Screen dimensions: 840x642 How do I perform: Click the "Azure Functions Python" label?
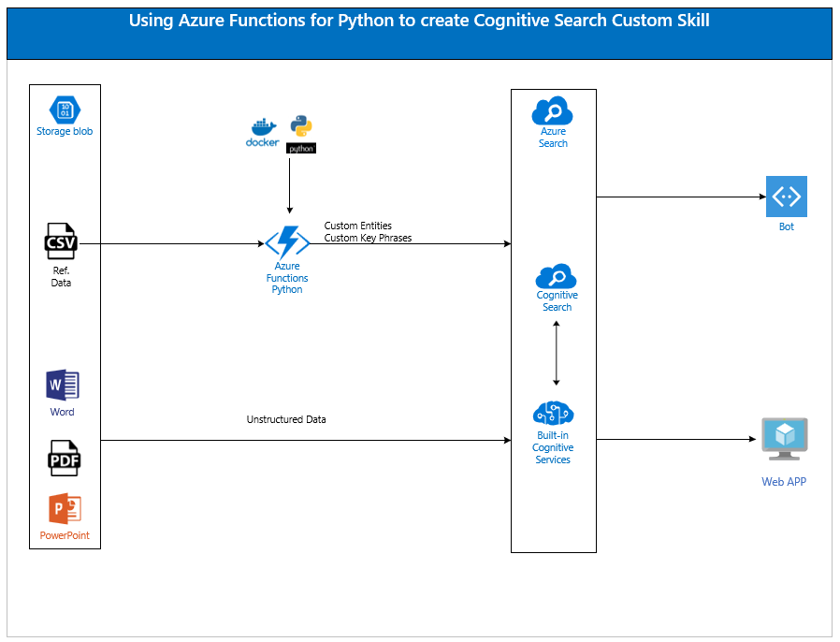(287, 278)
